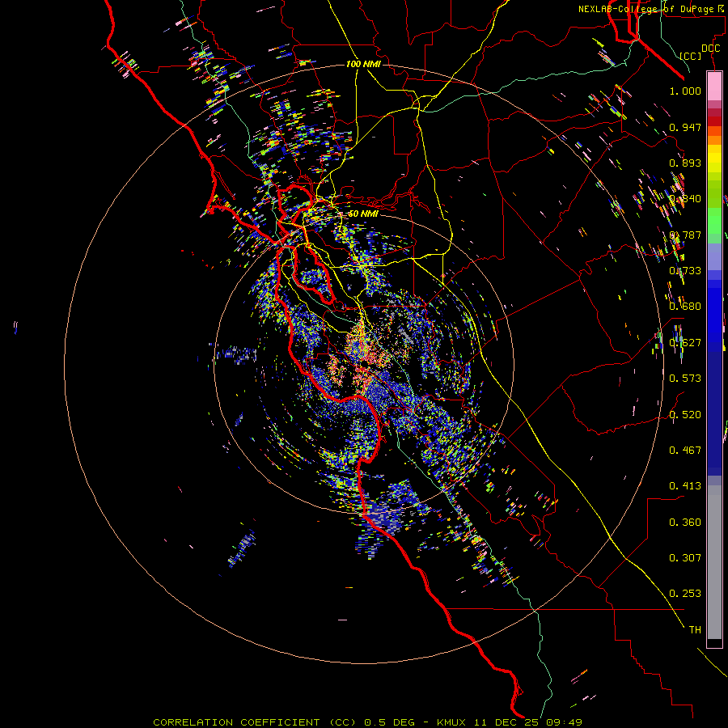Click the 0.573 legend value

click(x=685, y=379)
